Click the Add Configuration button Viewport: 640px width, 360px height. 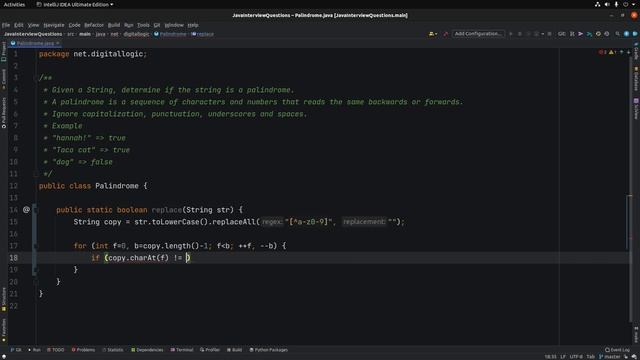[478, 34]
